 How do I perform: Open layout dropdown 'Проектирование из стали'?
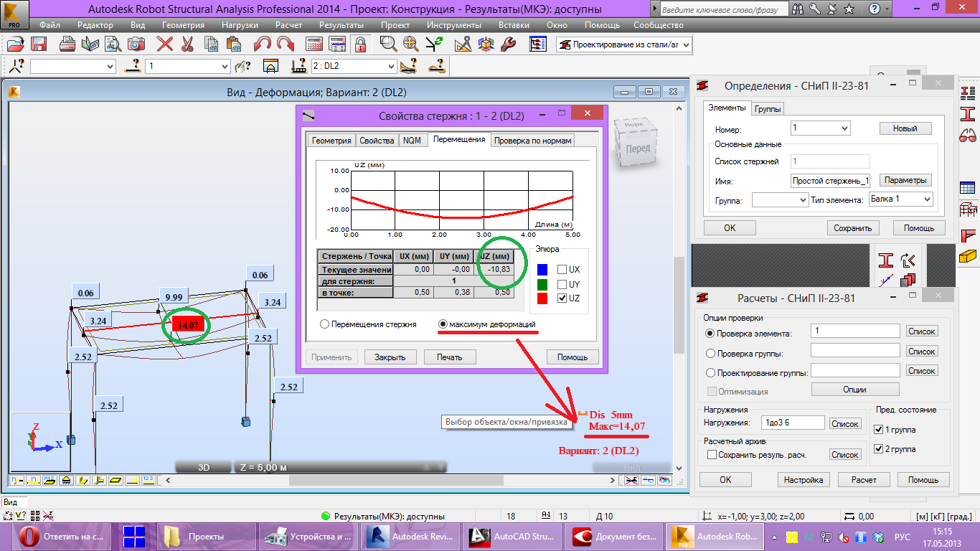click(624, 44)
